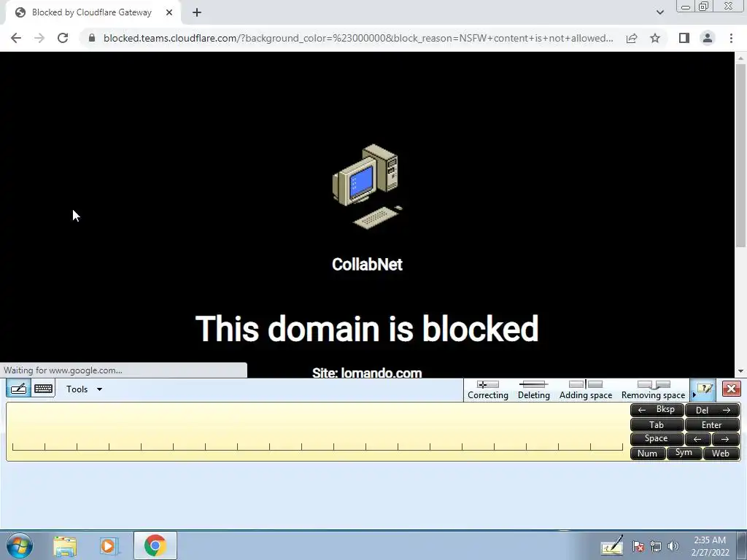
Task: Click the page vertical scrollbar thumb
Action: pos(740,155)
